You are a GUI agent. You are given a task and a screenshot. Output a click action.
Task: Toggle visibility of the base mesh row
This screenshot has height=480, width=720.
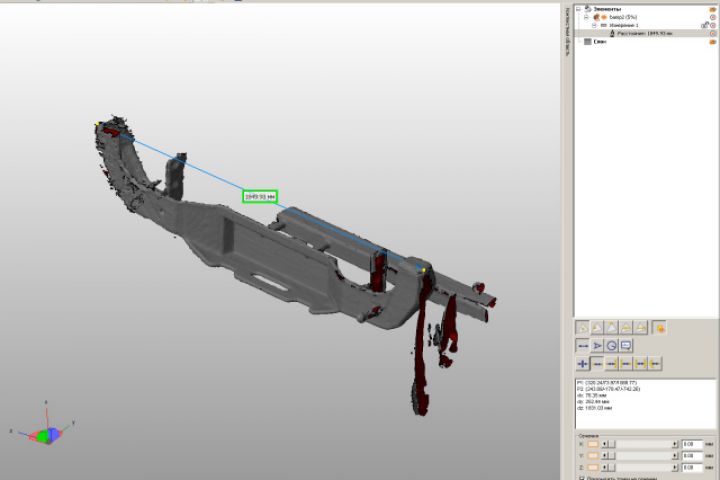(x=713, y=17)
